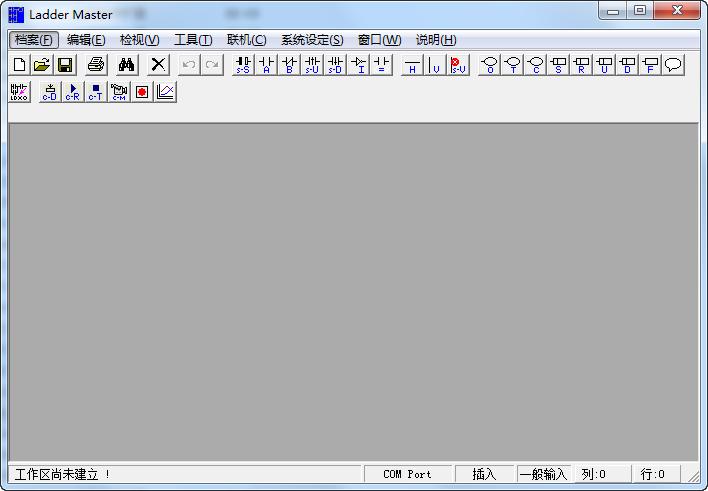This screenshot has height=491, width=708.
Task: Add a comment with speech bubble icon
Action: click(x=674, y=65)
